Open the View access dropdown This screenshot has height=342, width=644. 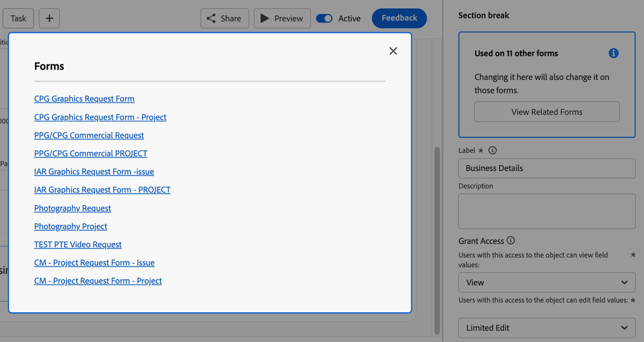(x=547, y=282)
